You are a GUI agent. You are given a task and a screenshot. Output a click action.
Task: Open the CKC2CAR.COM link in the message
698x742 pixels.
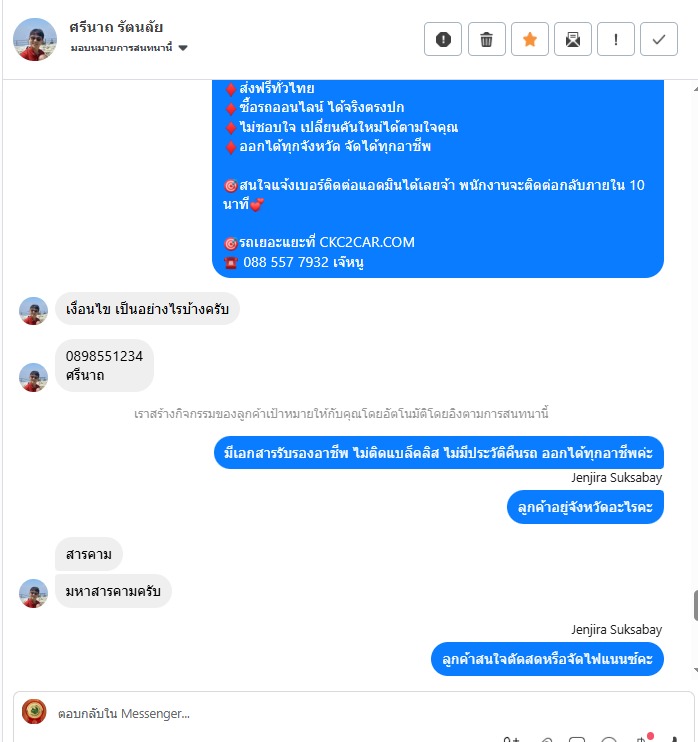(x=367, y=242)
